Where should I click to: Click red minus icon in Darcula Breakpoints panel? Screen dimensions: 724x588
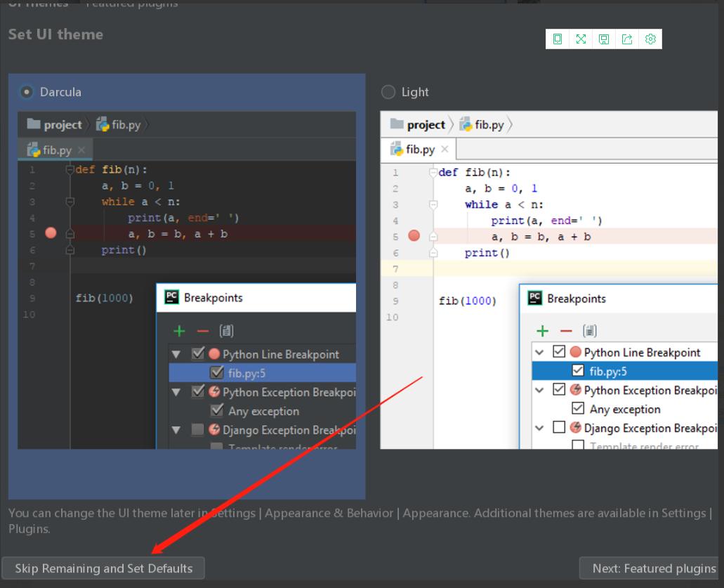pos(203,331)
